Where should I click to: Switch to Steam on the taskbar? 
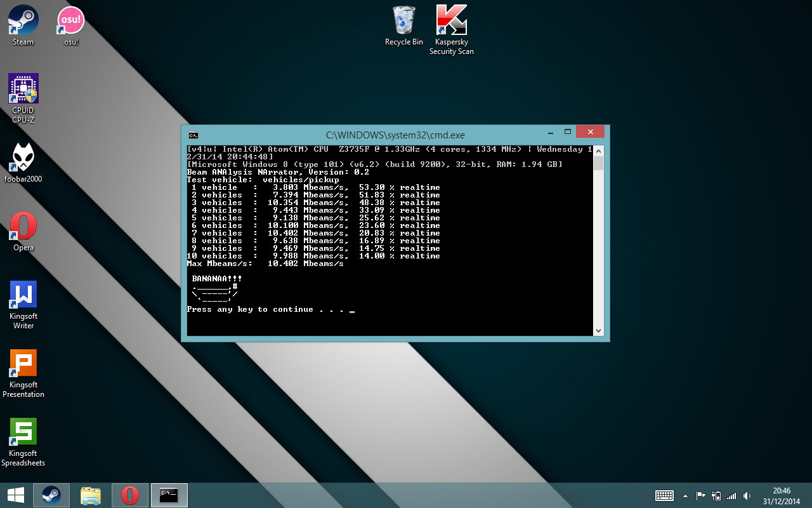(x=51, y=495)
